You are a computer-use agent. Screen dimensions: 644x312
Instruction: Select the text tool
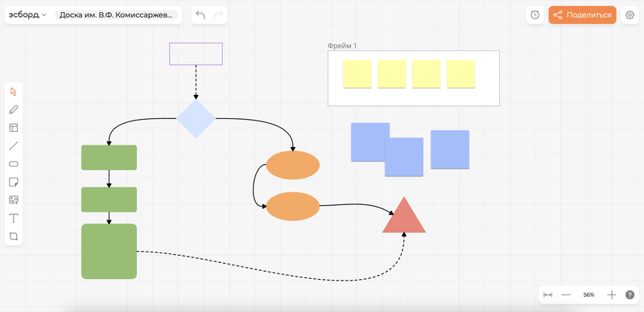[x=14, y=218]
